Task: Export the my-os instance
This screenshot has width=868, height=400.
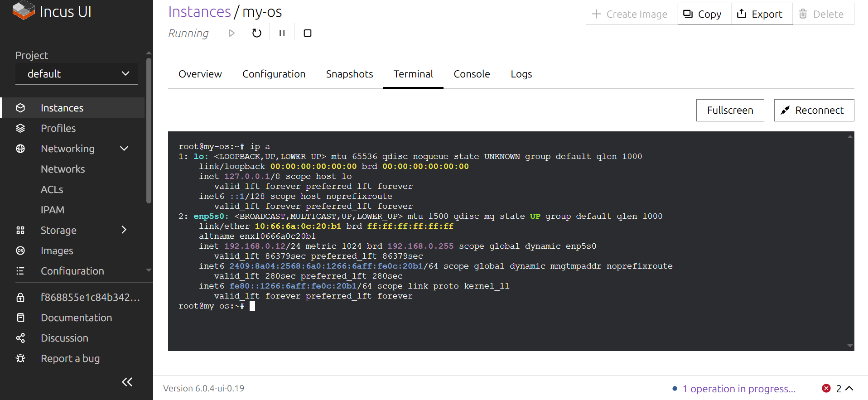Action: pyautogui.click(x=761, y=14)
